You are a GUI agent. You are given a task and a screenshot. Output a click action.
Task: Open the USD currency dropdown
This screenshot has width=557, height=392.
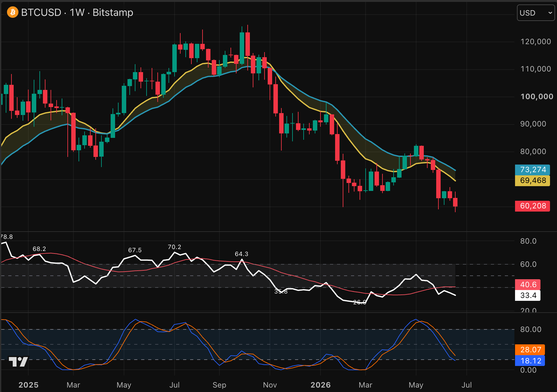(x=536, y=13)
